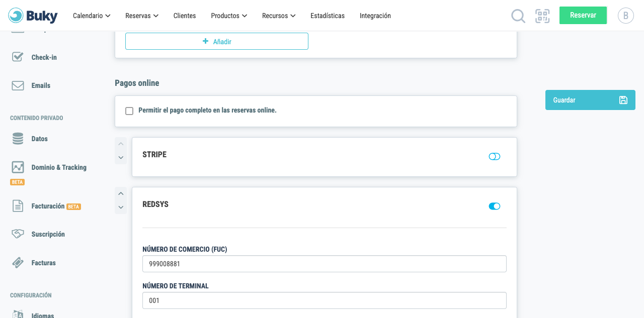Open Facturas sidebar link
Viewport: 644px width, 318px height.
44,263
